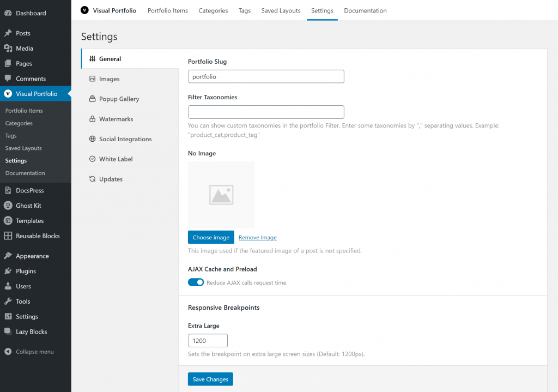The image size is (558, 392).
Task: Open Documentation top tab
Action: click(x=365, y=10)
